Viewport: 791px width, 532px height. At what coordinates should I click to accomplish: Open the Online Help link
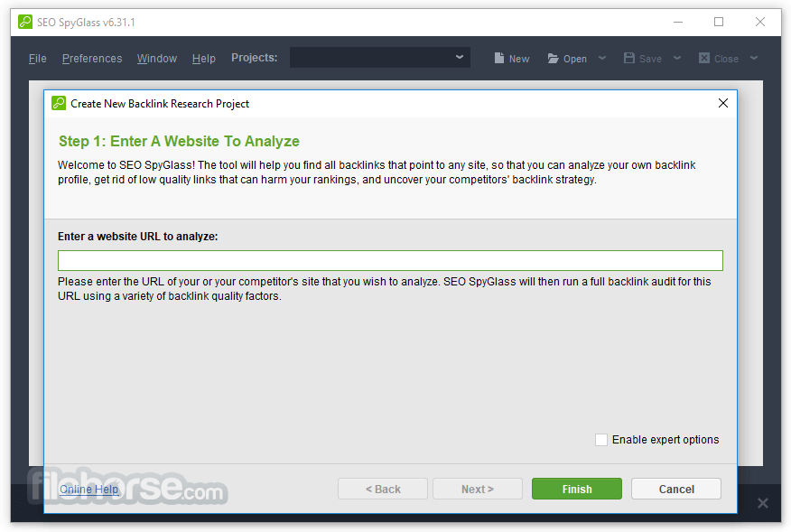[x=88, y=490]
